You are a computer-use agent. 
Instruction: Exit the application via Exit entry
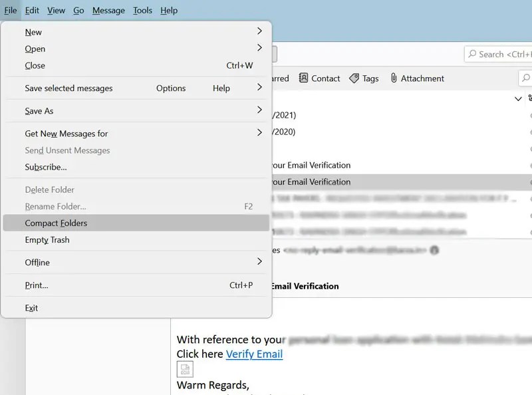click(x=137, y=308)
